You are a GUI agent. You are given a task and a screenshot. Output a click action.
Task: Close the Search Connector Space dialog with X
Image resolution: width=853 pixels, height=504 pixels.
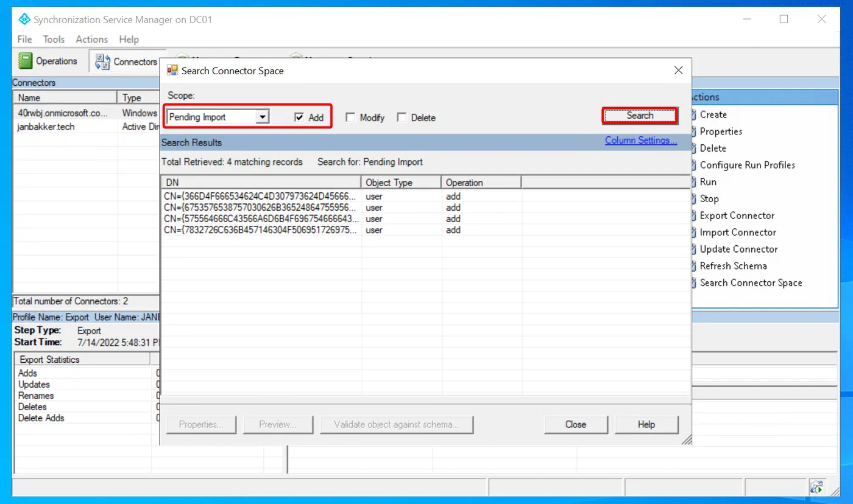679,71
